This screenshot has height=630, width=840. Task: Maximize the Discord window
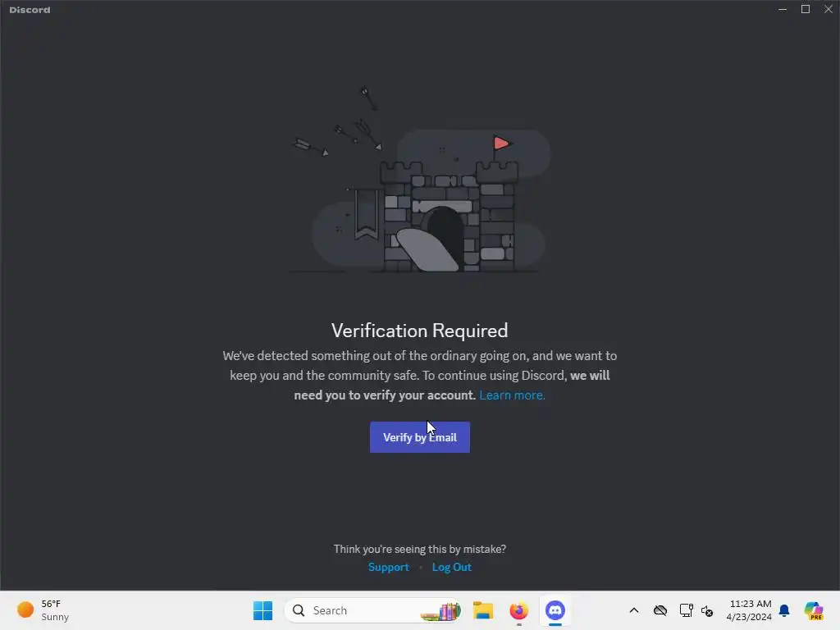point(806,9)
